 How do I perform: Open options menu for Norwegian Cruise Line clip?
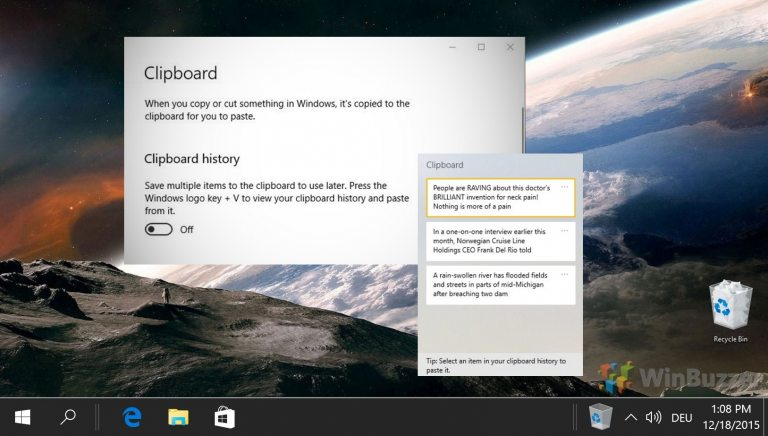(565, 231)
